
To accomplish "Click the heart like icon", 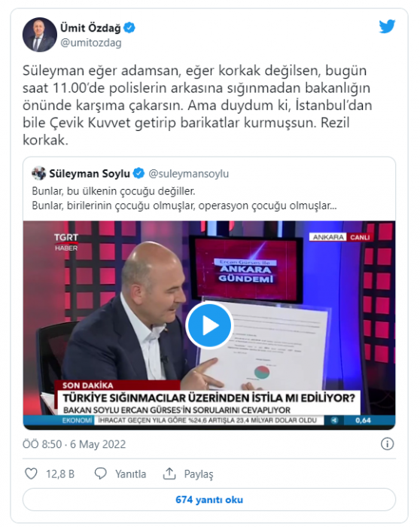I will pyautogui.click(x=32, y=474).
